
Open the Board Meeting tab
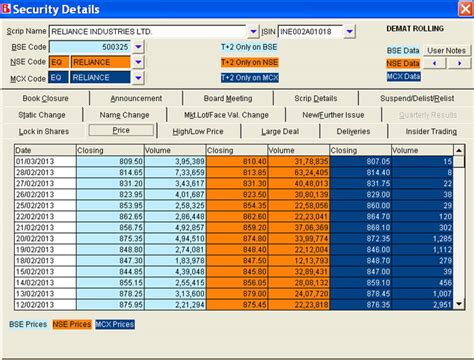click(x=228, y=98)
